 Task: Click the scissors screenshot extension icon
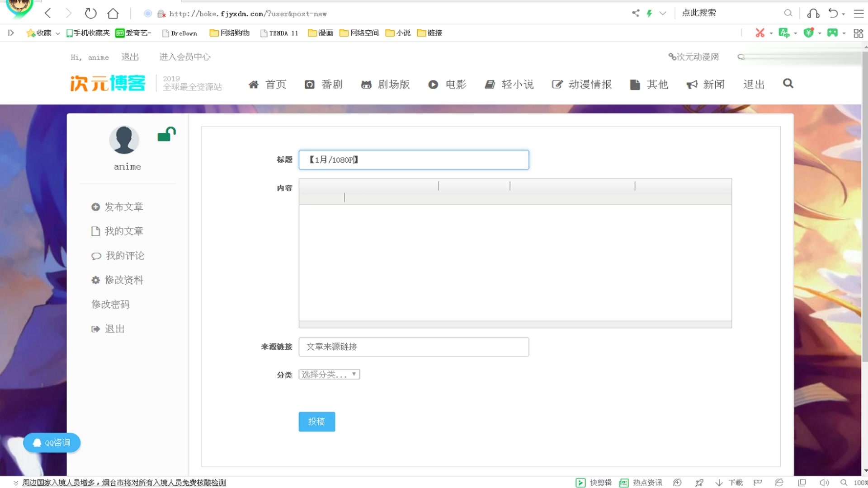point(760,33)
